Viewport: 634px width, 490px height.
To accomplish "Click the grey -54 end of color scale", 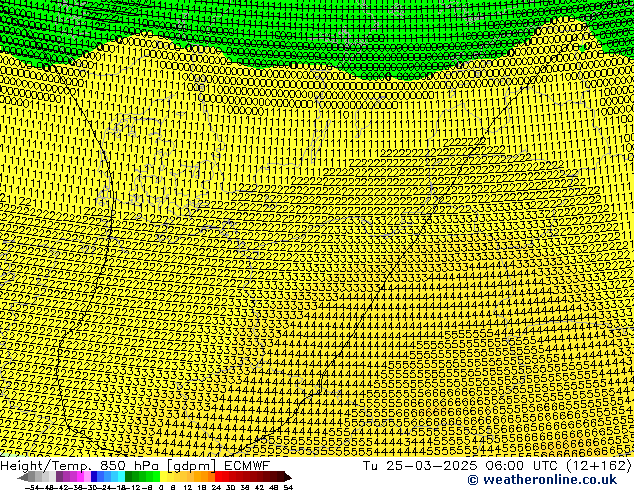I will (x=23, y=478).
